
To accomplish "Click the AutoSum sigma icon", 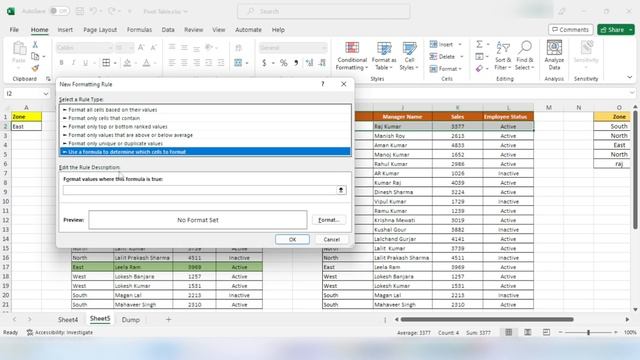I will 480,44.
